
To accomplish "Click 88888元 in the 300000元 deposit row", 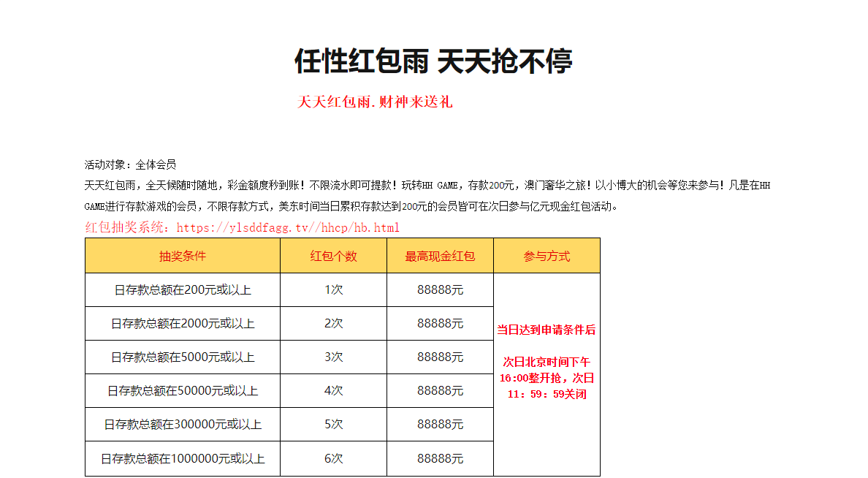I will [440, 425].
